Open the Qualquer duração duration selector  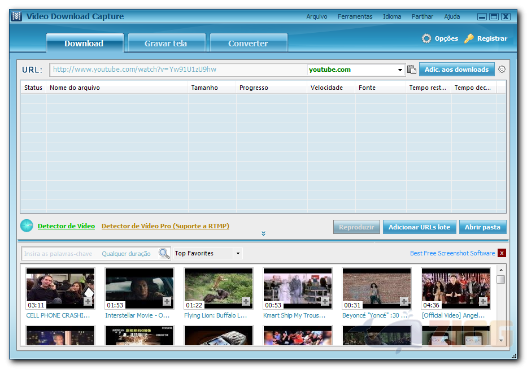point(126,254)
